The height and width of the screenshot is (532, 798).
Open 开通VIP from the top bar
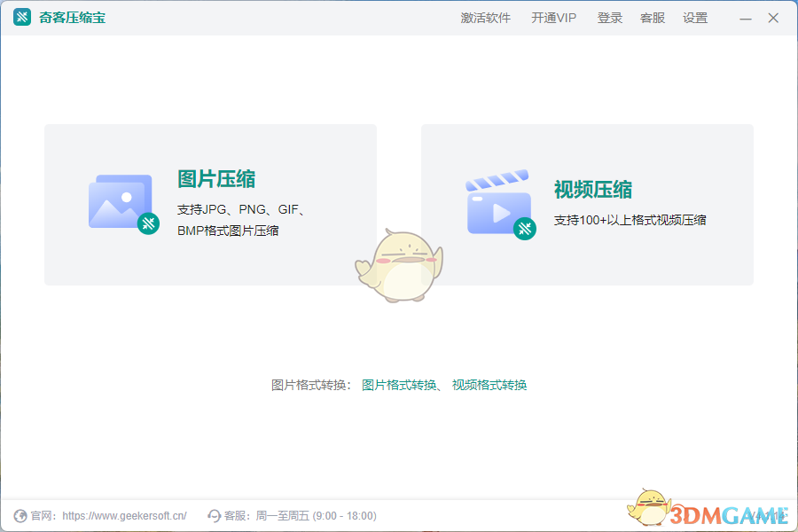point(552,18)
